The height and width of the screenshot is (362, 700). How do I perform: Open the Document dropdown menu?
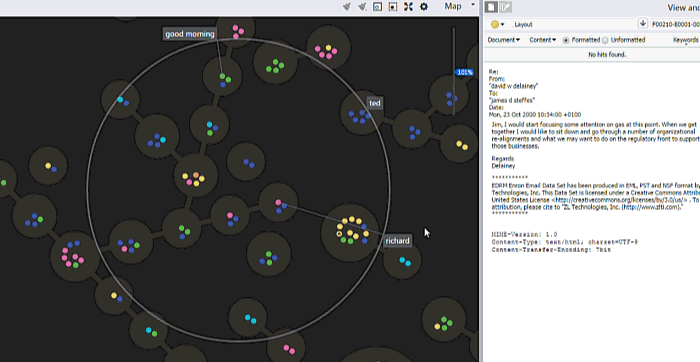[504, 40]
